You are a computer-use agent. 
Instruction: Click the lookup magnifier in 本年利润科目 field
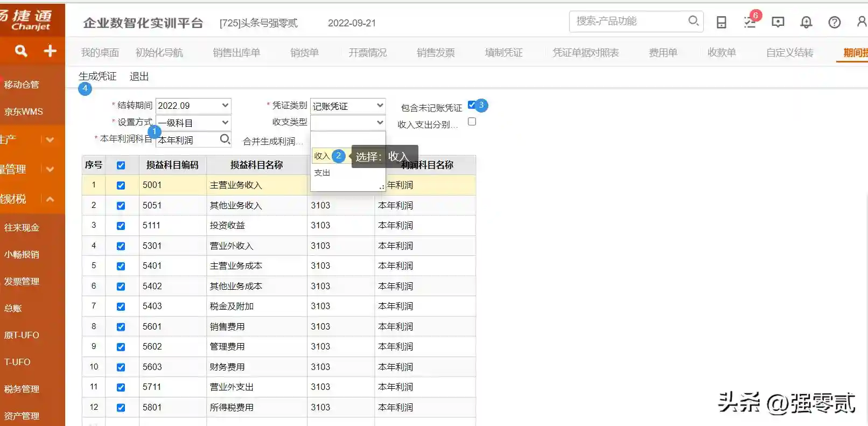[225, 139]
